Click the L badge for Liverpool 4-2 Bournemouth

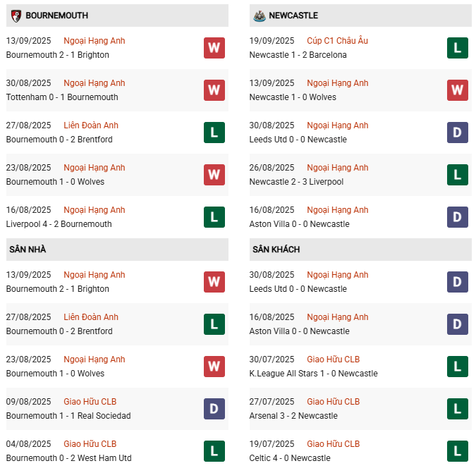[214, 217]
